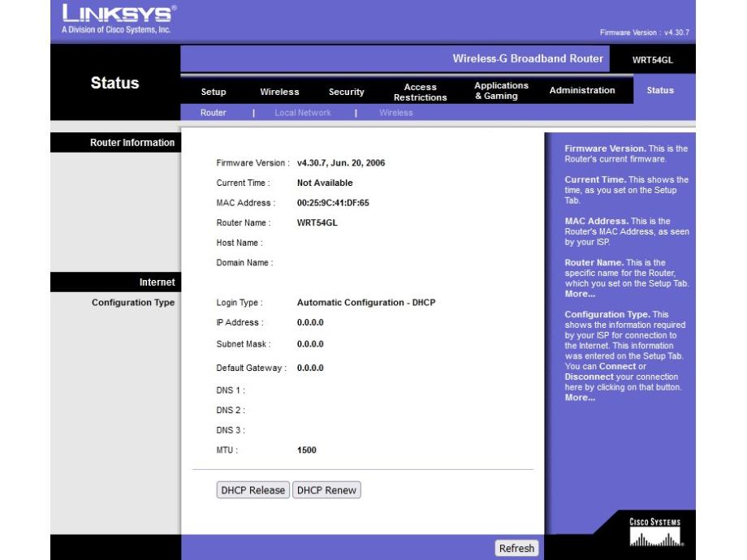Select the Status tab
The width and height of the screenshot is (747, 560).
pos(659,91)
